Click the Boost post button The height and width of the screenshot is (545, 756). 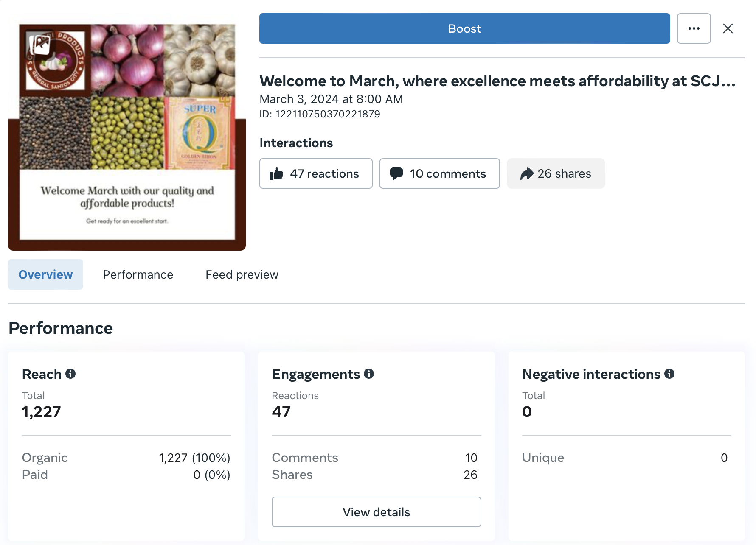(x=464, y=28)
